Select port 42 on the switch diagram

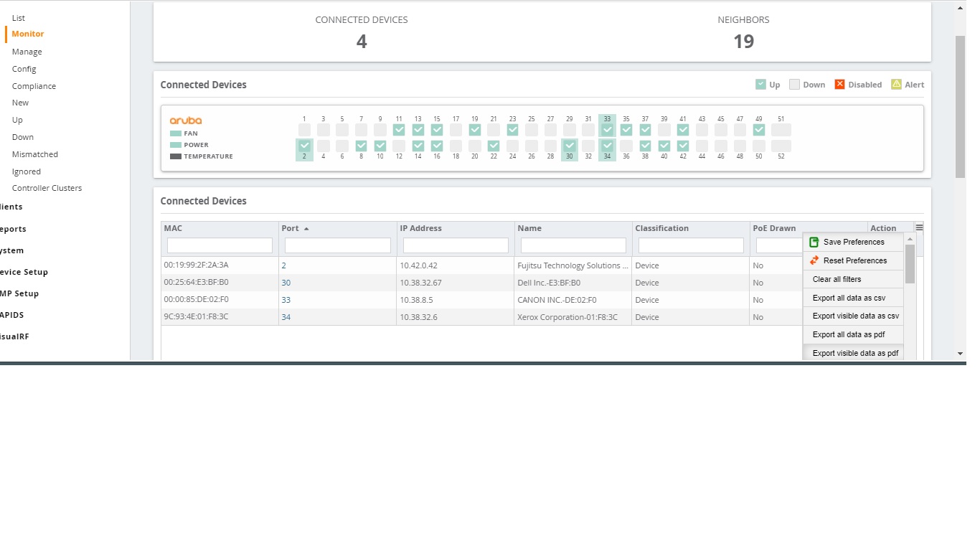(683, 146)
